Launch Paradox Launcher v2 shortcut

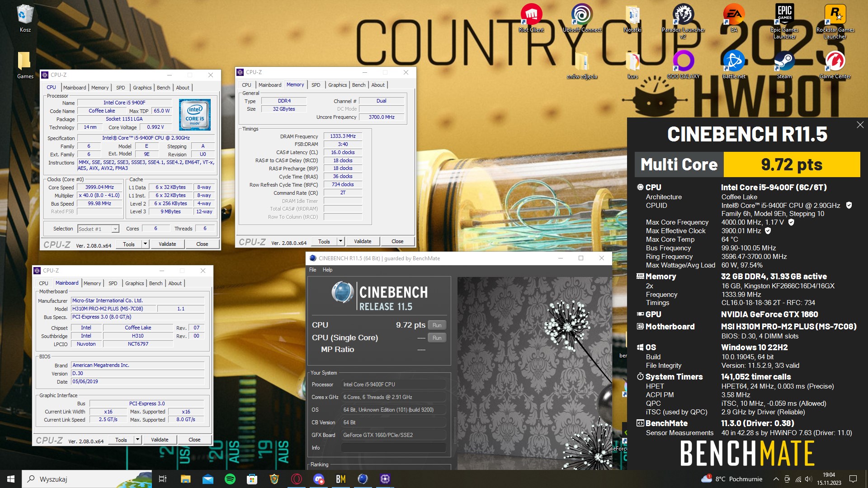pyautogui.click(x=683, y=21)
